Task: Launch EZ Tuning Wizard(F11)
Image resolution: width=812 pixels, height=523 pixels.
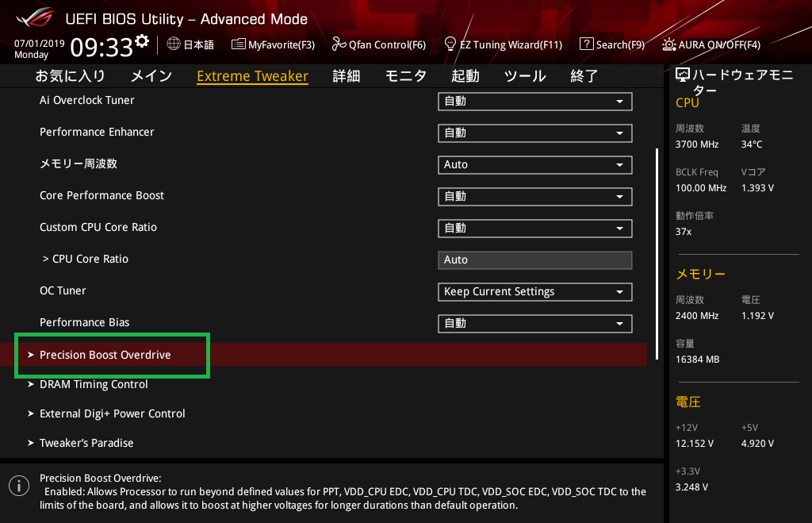Action: click(504, 44)
